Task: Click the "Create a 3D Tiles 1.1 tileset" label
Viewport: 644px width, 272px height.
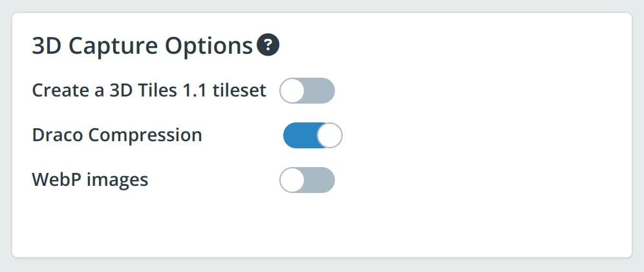Action: click(149, 91)
